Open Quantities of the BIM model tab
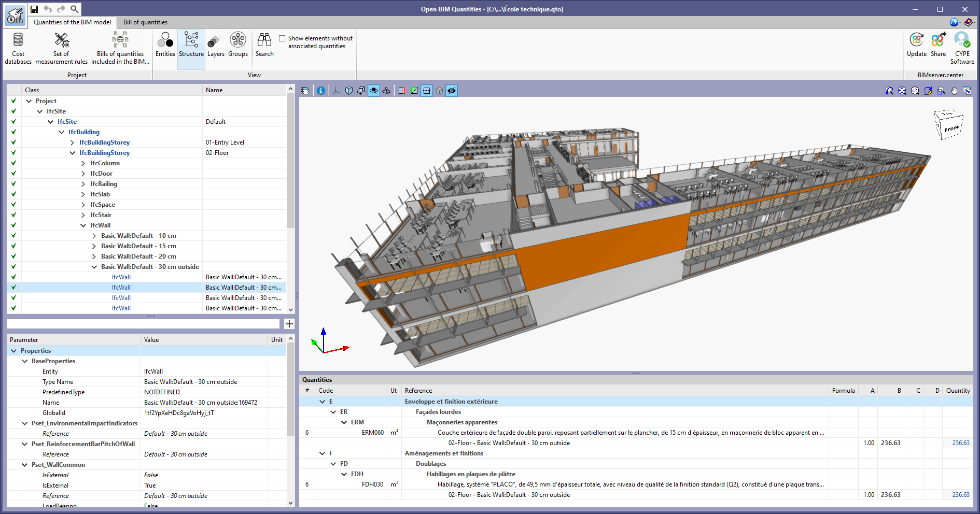This screenshot has width=980, height=514. [x=72, y=22]
